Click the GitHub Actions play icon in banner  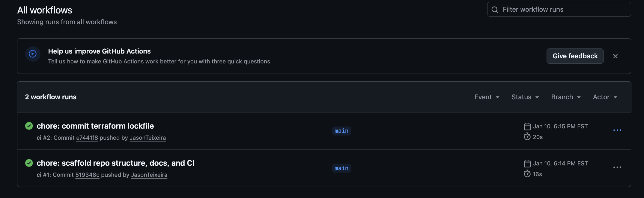[x=33, y=54]
